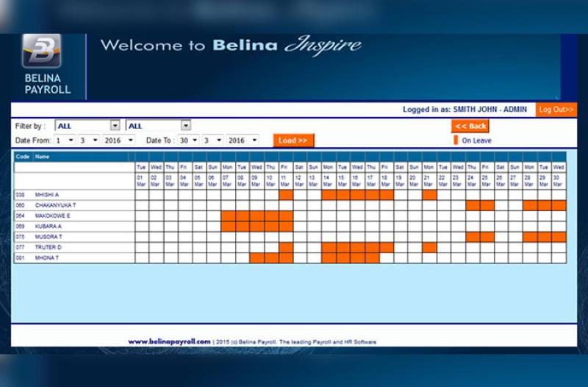Go back with the << Back button

[x=470, y=126]
